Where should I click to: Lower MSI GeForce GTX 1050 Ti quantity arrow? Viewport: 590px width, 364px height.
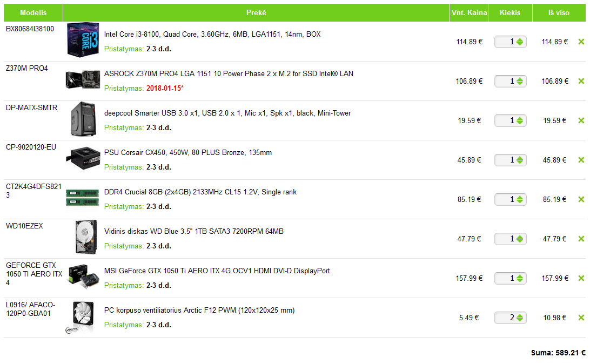(x=520, y=280)
